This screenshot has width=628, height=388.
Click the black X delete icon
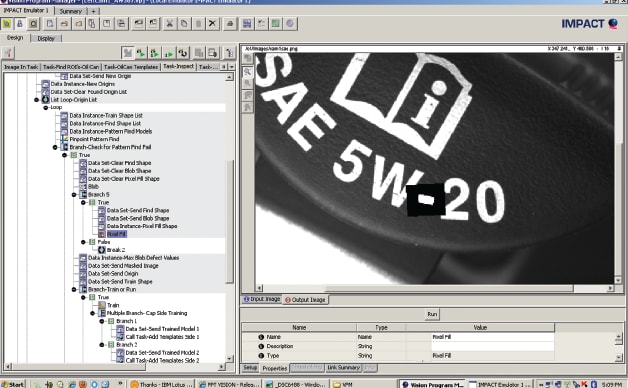pyautogui.click(x=212, y=24)
